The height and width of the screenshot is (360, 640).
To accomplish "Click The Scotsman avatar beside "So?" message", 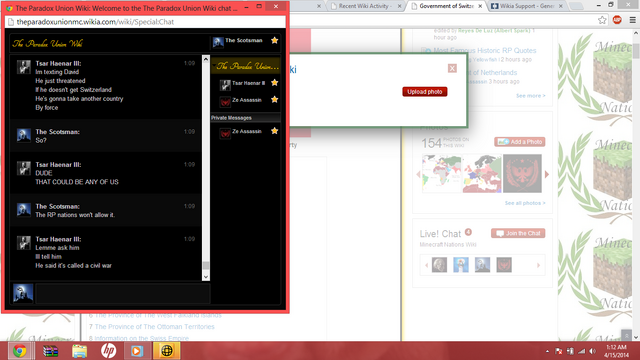I will tap(24, 135).
